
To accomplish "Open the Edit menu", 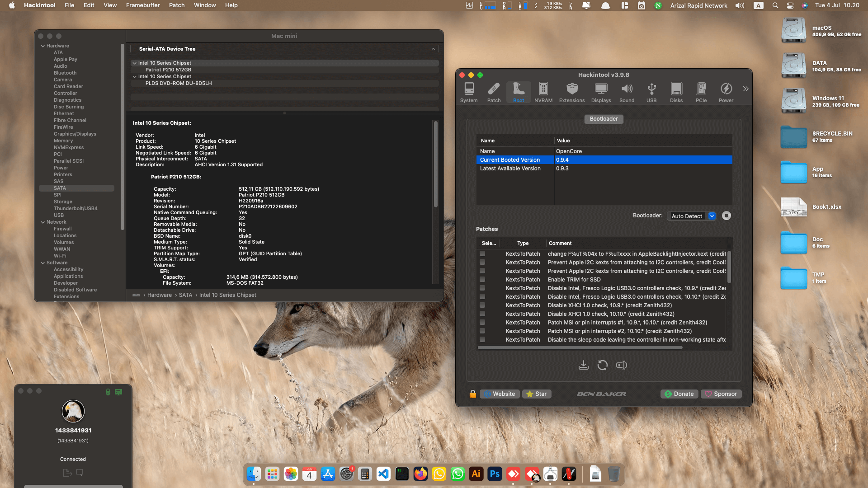I will 89,5.
